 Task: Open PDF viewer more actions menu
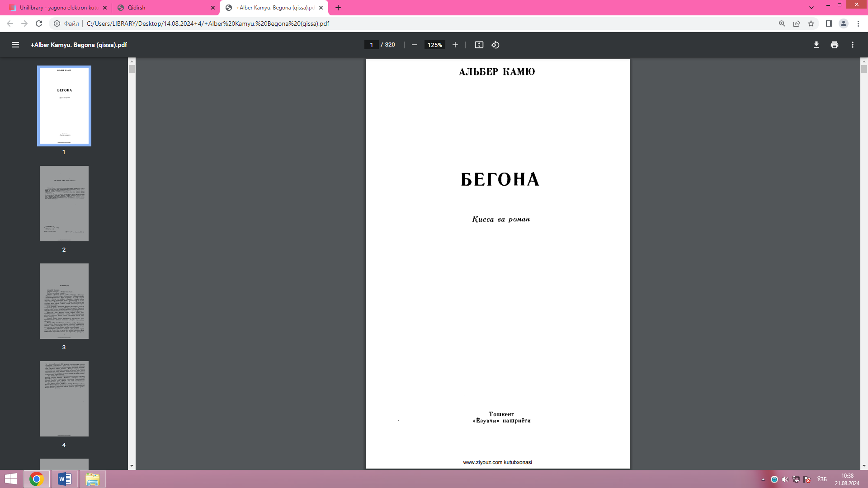(853, 45)
